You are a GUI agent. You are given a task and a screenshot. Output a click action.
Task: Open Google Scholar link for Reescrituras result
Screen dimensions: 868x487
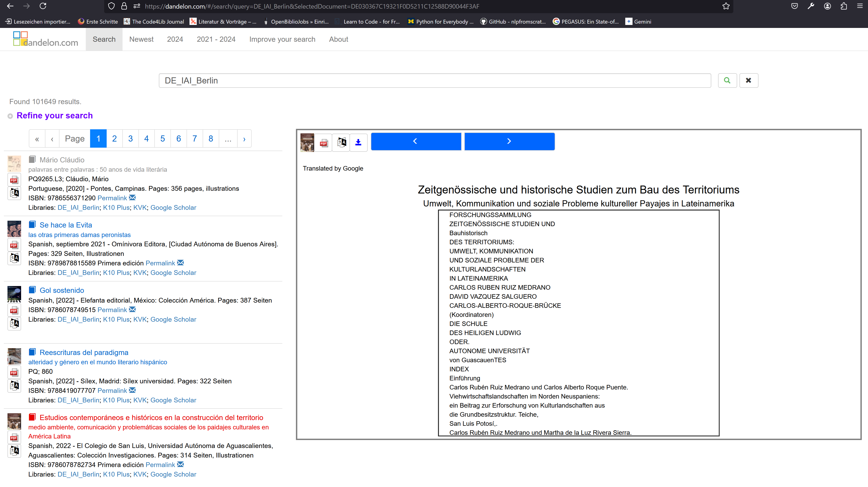point(173,400)
